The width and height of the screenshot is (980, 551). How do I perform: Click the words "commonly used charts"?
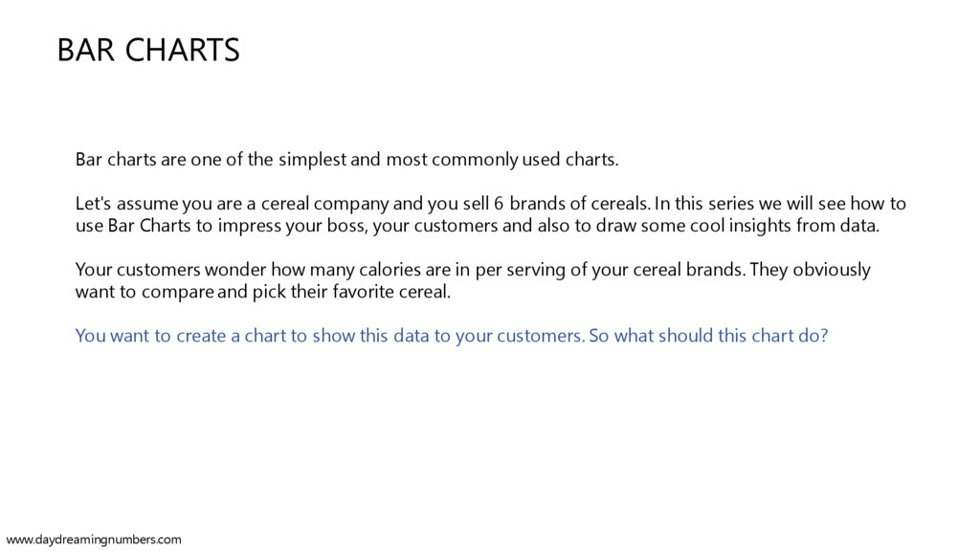point(524,160)
